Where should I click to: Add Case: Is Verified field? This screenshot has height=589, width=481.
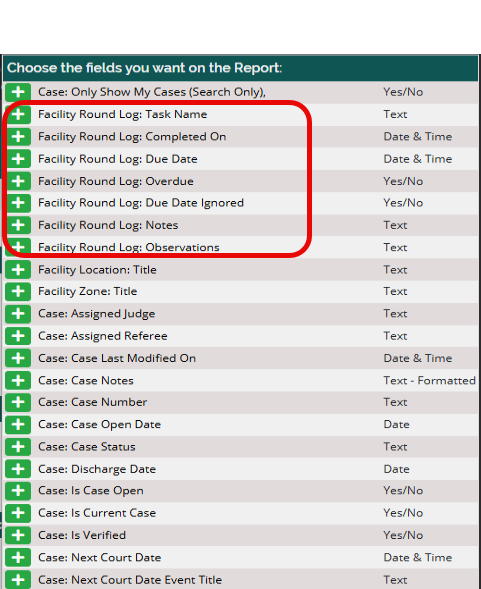[18, 535]
